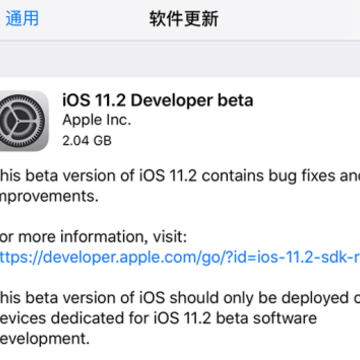This screenshot has width=360, height=360.
Task: Click the gray spacer above update card
Action: pyautogui.click(x=180, y=59)
